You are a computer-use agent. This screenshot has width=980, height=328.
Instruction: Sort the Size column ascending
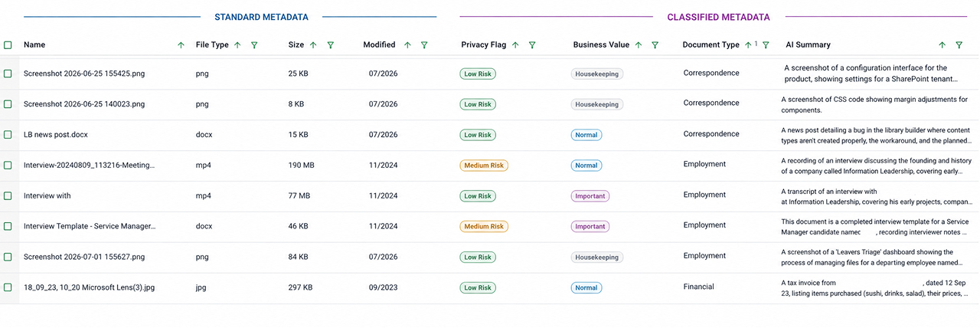tap(313, 45)
